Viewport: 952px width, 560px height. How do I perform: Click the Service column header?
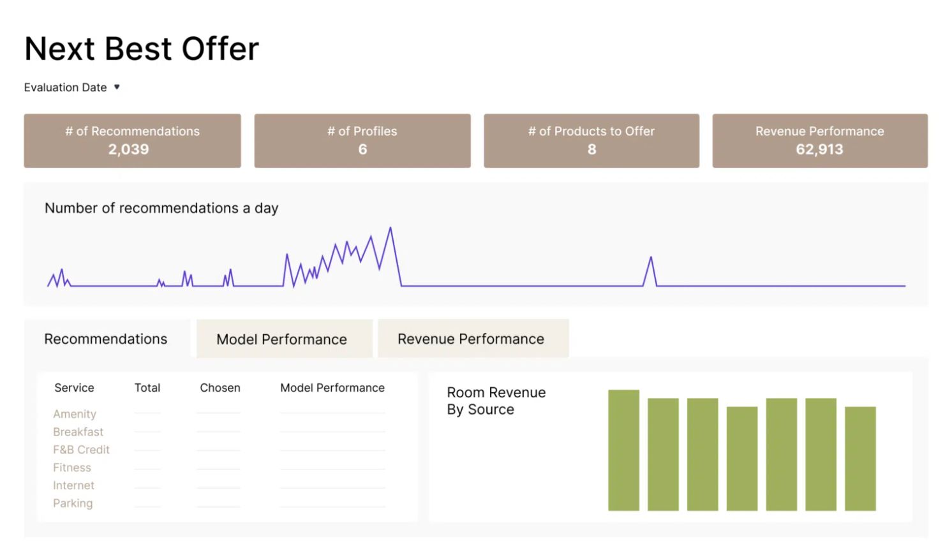tap(74, 388)
